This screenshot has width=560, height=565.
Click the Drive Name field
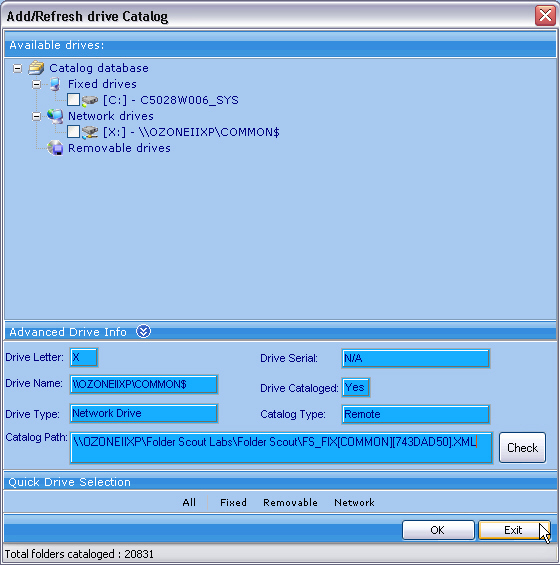[x=144, y=384]
